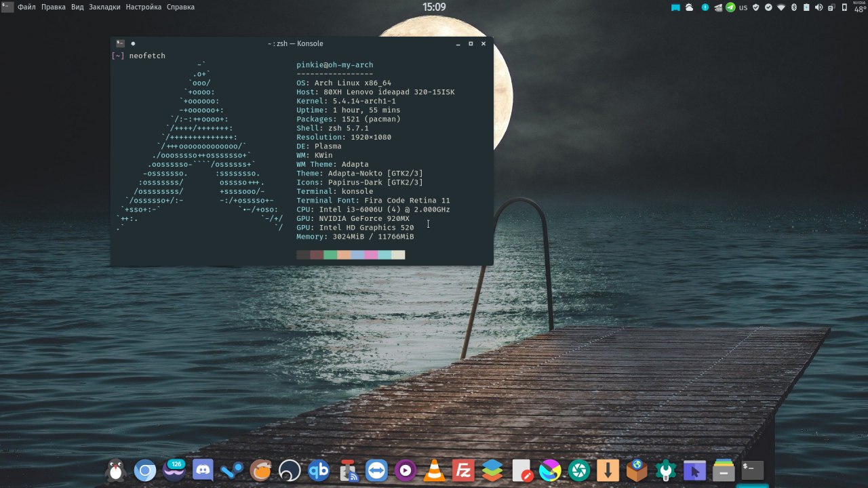Click the 'pinkie@oh-my-arch' text in terminal
The width and height of the screenshot is (868, 488).
pos(335,65)
